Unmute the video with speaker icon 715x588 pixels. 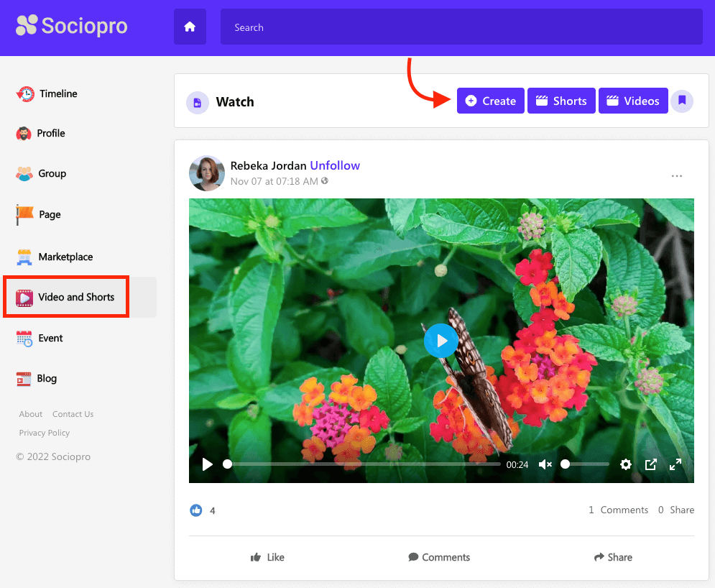545,464
